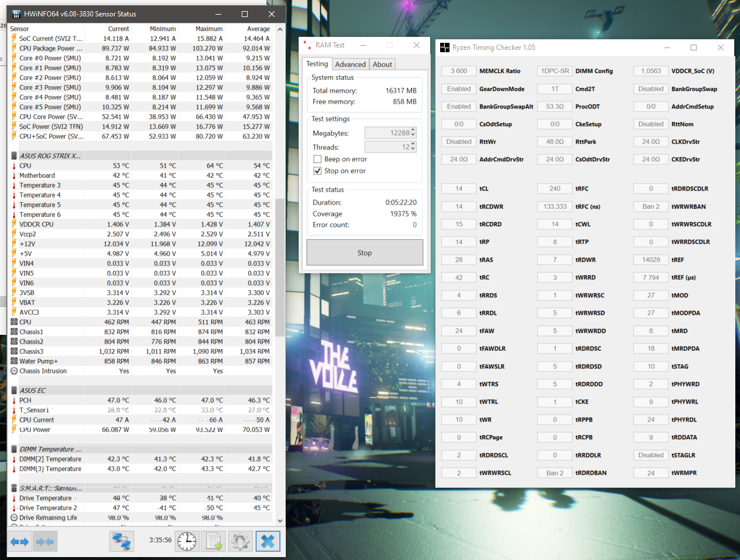
Task: Click the Stop button in RAM Test
Action: (364, 253)
